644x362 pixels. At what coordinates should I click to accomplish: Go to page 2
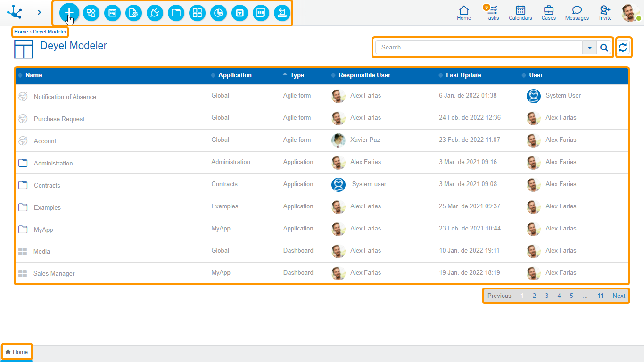(534, 296)
